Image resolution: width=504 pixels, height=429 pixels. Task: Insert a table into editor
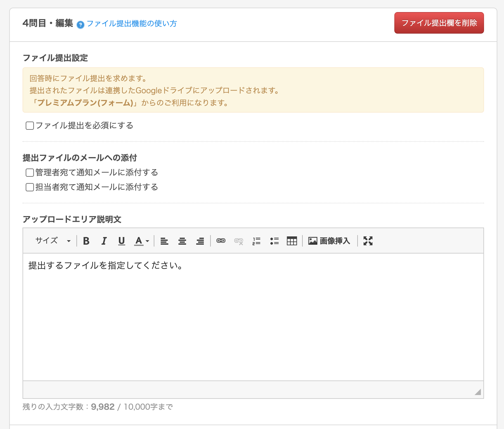click(292, 241)
